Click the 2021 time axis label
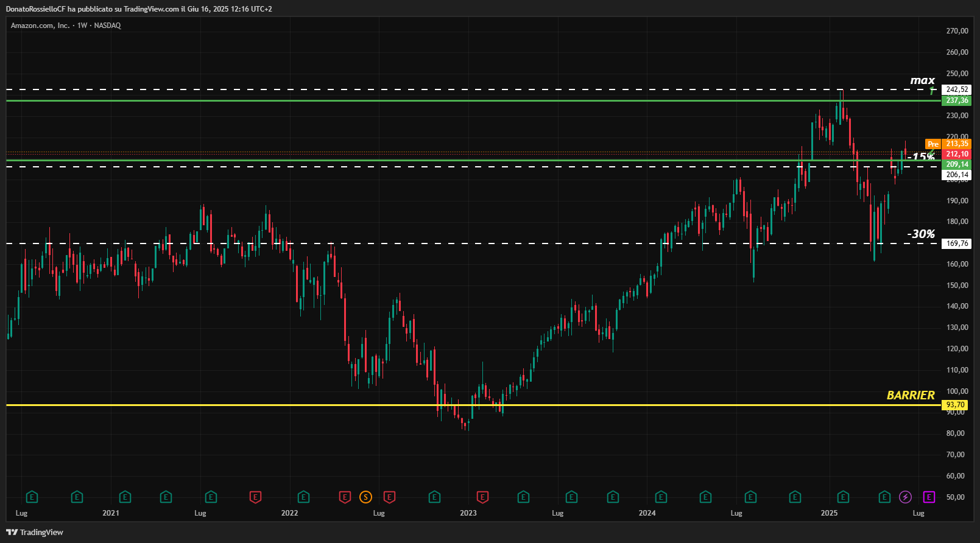This screenshot has width=980, height=543. [111, 513]
